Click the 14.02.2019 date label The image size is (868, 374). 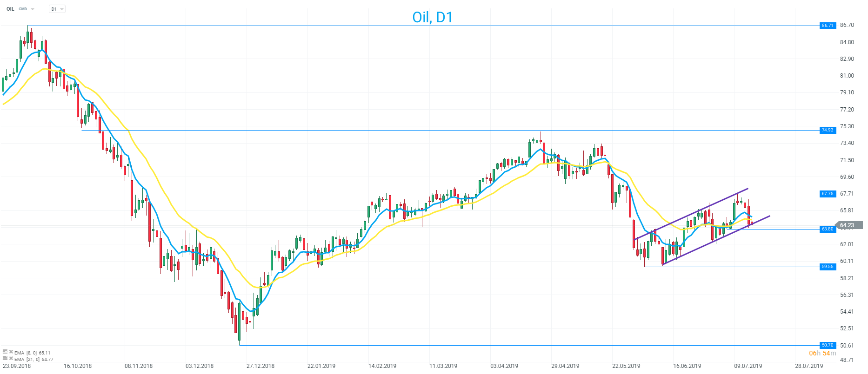pos(382,366)
